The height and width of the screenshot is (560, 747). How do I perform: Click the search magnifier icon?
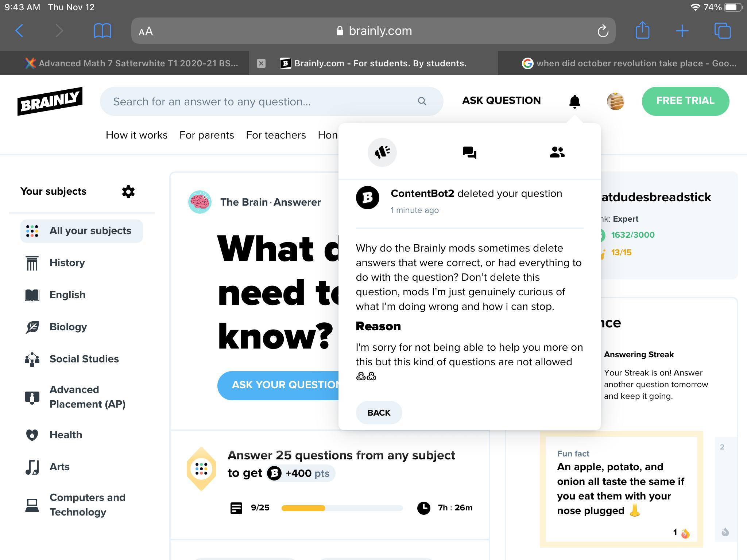422,101
